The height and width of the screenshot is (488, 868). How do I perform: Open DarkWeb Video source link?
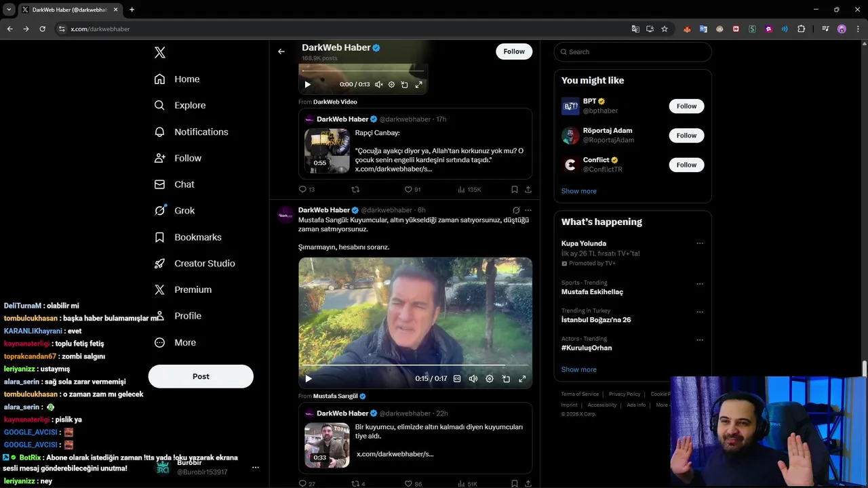coord(335,102)
